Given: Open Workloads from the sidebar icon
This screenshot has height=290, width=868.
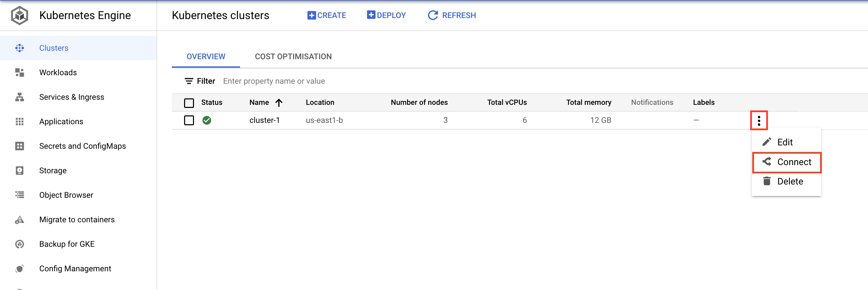Looking at the screenshot, I should click(x=19, y=72).
